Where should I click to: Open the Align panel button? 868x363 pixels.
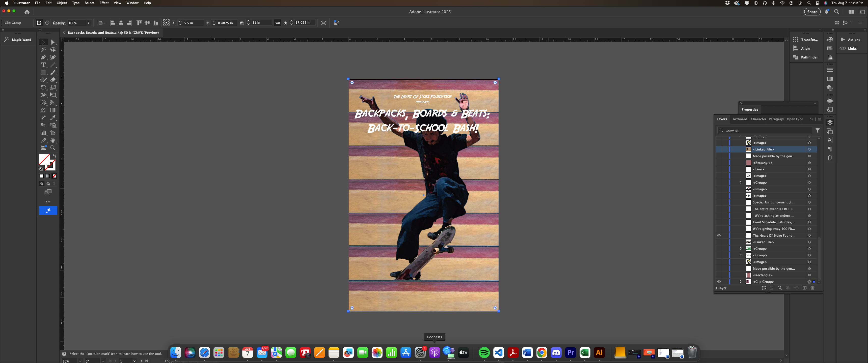tap(801, 48)
